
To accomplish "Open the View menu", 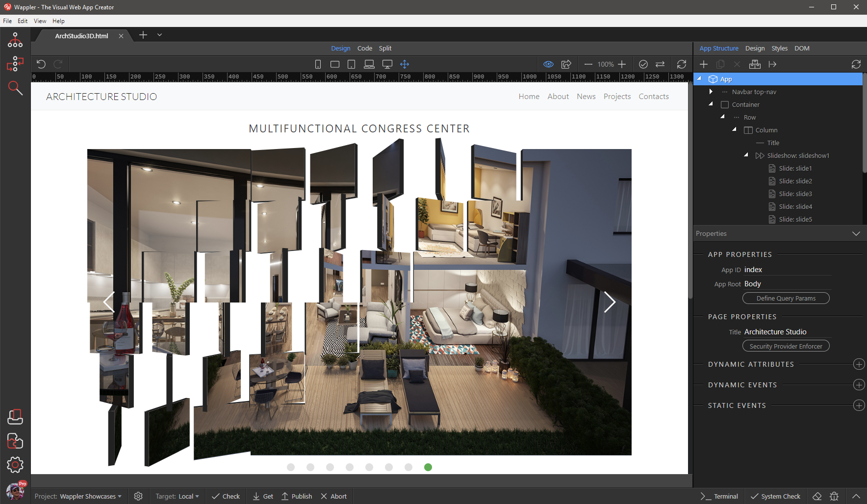I will (40, 21).
